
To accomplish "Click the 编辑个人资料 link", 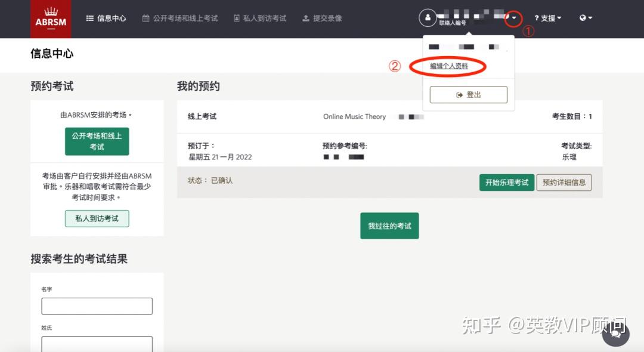I will (448, 66).
